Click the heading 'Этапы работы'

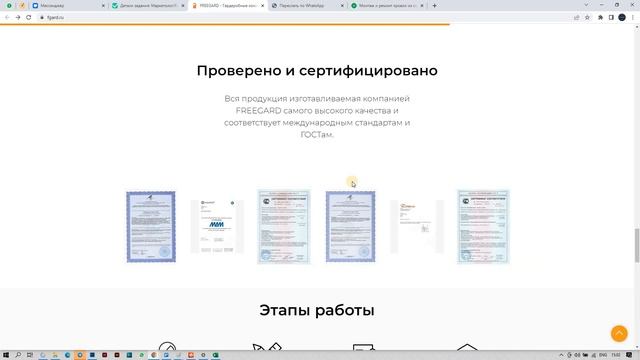pyautogui.click(x=317, y=310)
